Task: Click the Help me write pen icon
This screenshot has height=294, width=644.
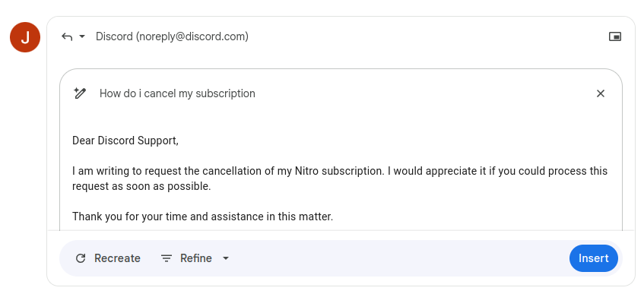Action: point(80,93)
